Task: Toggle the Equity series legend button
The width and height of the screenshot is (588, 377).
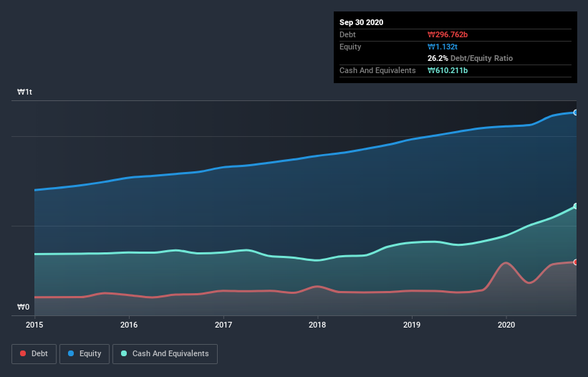Action: pyautogui.click(x=85, y=354)
